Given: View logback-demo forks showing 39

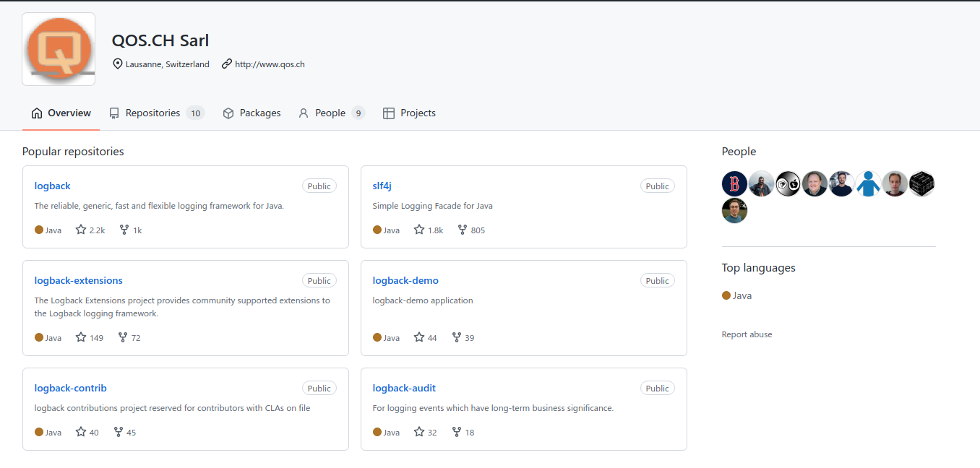Looking at the screenshot, I should point(463,337).
